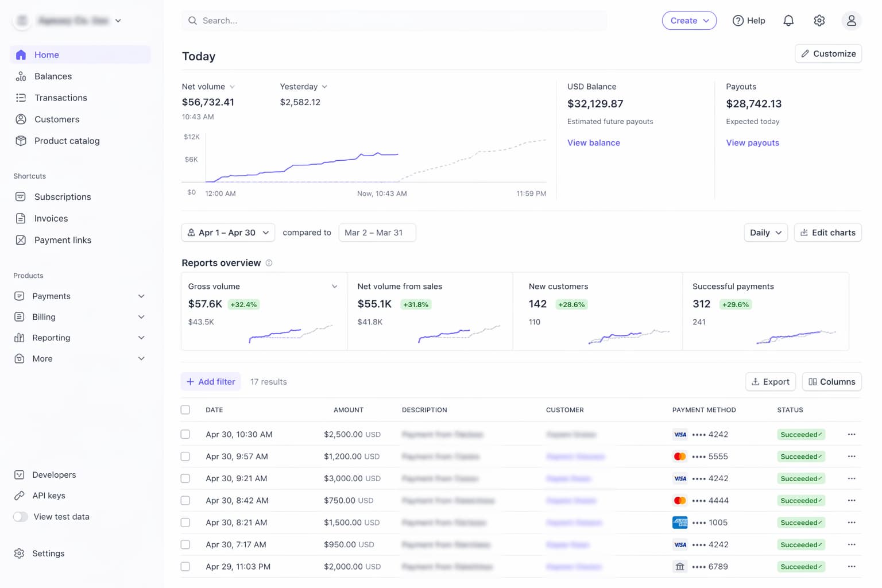Expand the Gross volume chart dropdown
The height and width of the screenshot is (588, 882).
pyautogui.click(x=335, y=287)
